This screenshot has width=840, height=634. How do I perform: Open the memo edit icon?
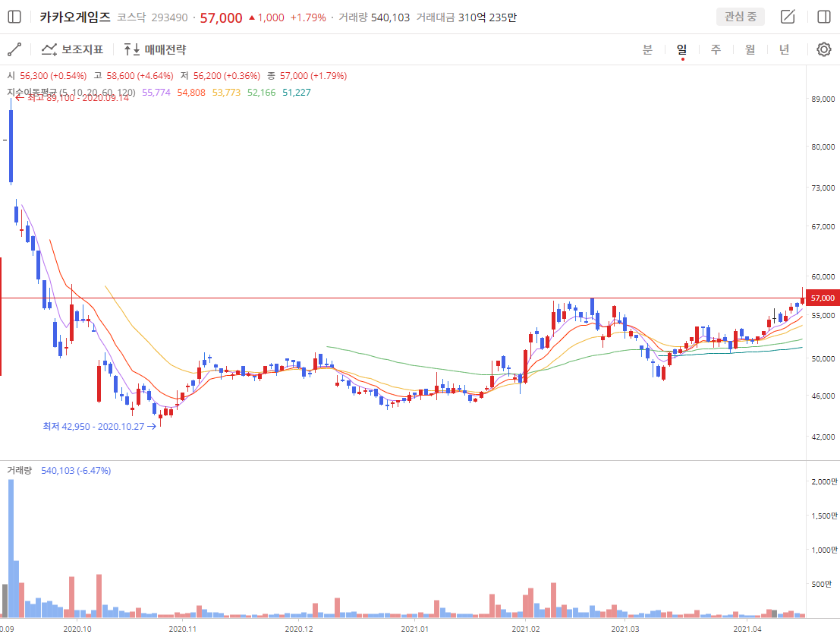point(788,17)
